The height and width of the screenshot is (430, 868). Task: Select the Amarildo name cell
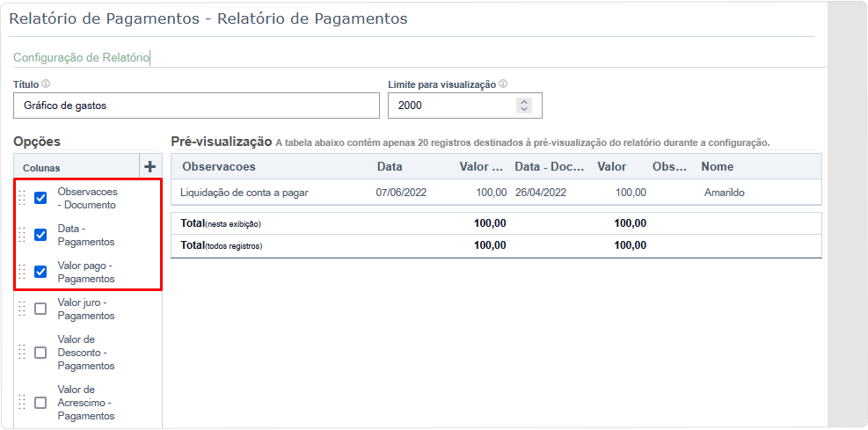[x=725, y=193]
